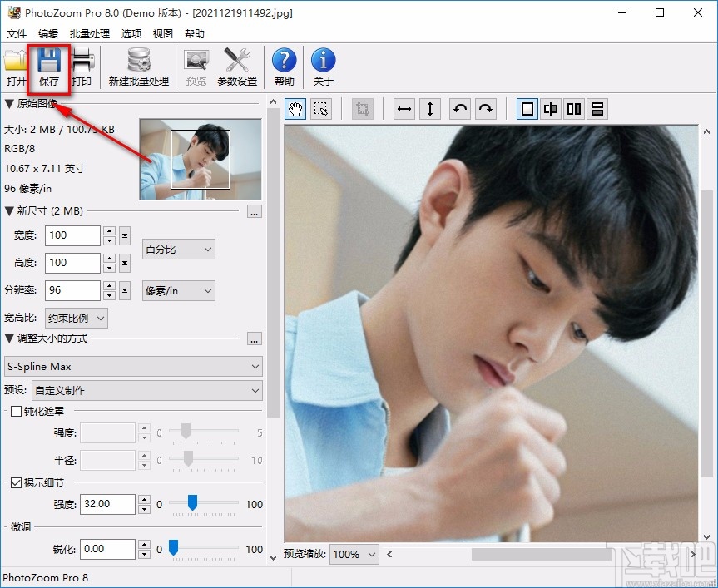The image size is (718, 588).
Task: Click the ... button beside 调整大小的方式
Action: pyautogui.click(x=255, y=339)
